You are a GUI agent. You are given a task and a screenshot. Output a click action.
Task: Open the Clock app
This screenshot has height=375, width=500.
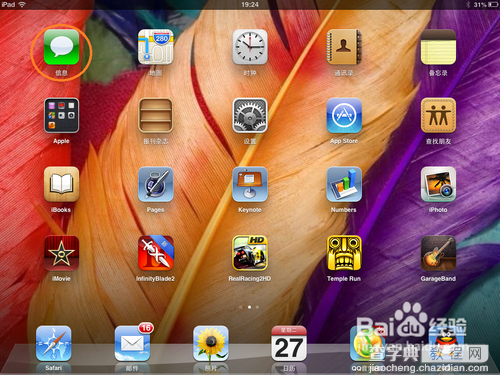[x=250, y=47]
